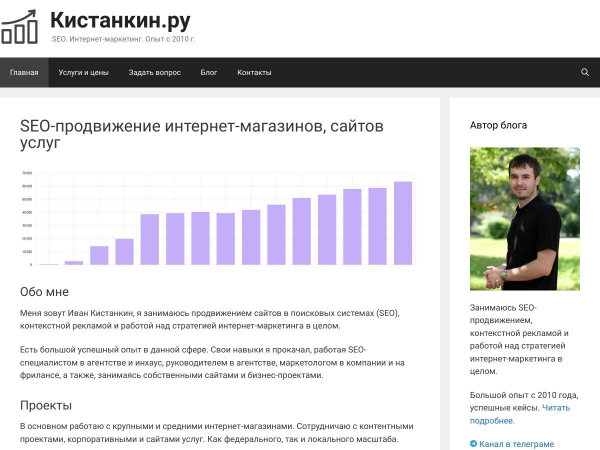Click the heading SEO-продвижение интернет-магазинов, сайтов услуг
Screen dimensions: 600x450
[x=202, y=134]
